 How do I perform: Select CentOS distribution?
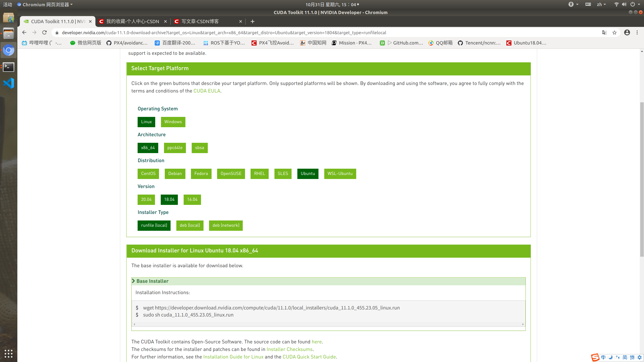point(148,174)
